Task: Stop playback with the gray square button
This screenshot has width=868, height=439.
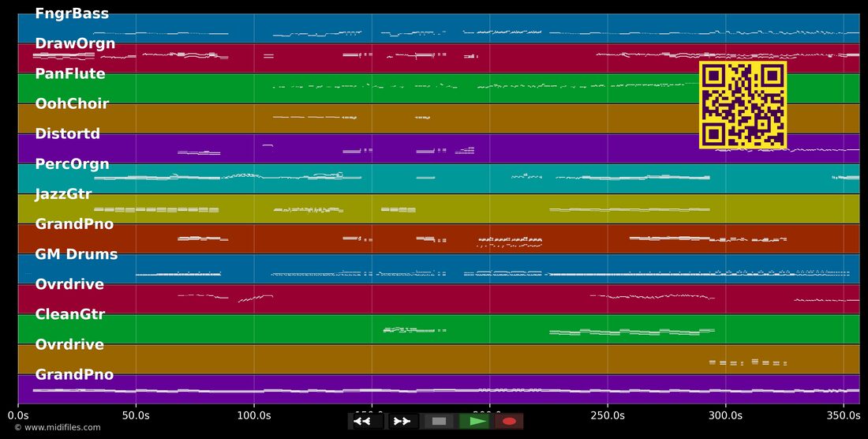Action: 439,422
